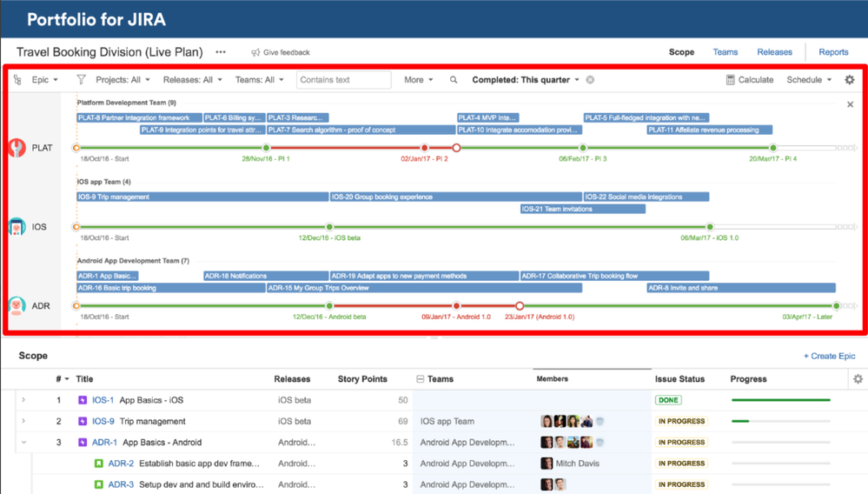The image size is (868, 494).
Task: Open the three-dots plan menu
Action: 221,52
